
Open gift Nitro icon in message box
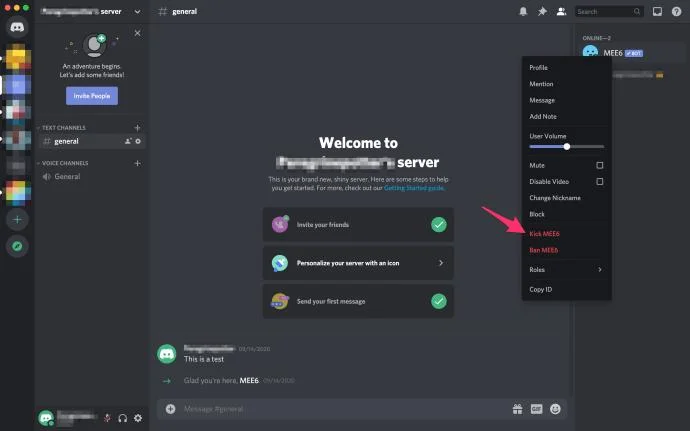coord(518,409)
